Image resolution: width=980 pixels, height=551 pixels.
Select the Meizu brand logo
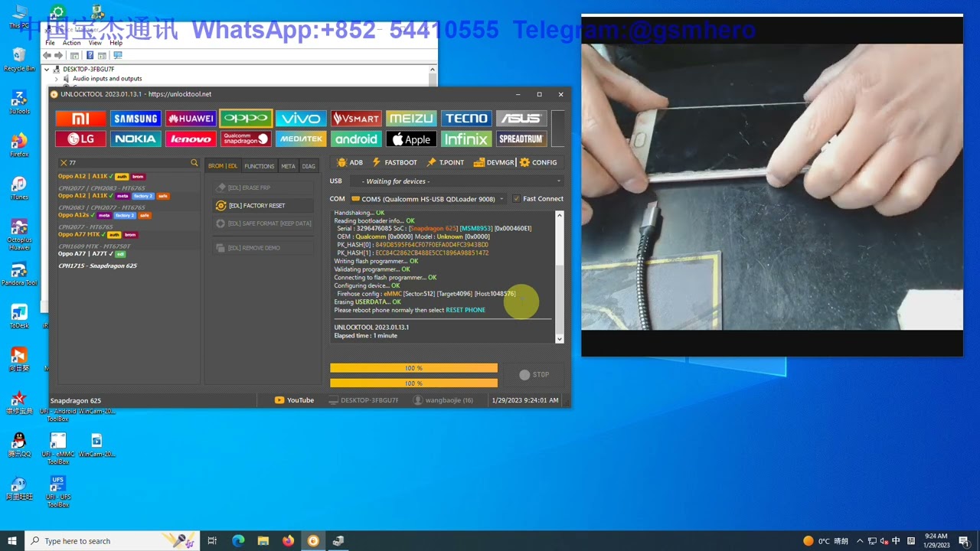coord(411,119)
